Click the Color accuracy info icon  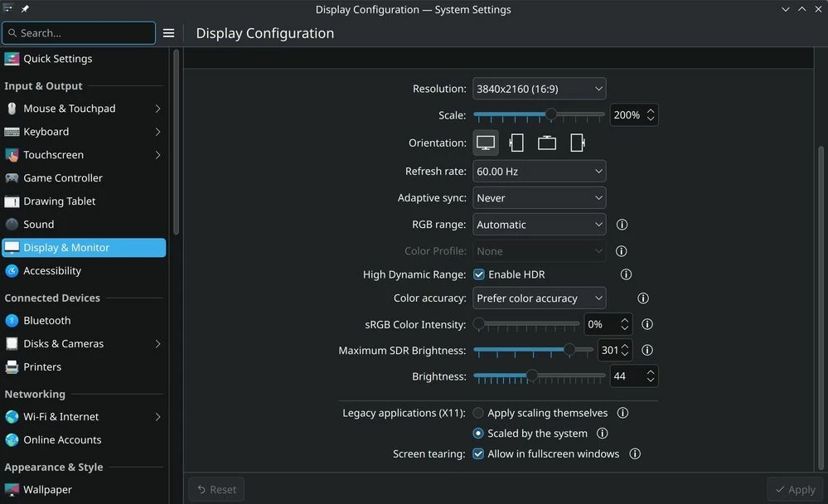[643, 298]
